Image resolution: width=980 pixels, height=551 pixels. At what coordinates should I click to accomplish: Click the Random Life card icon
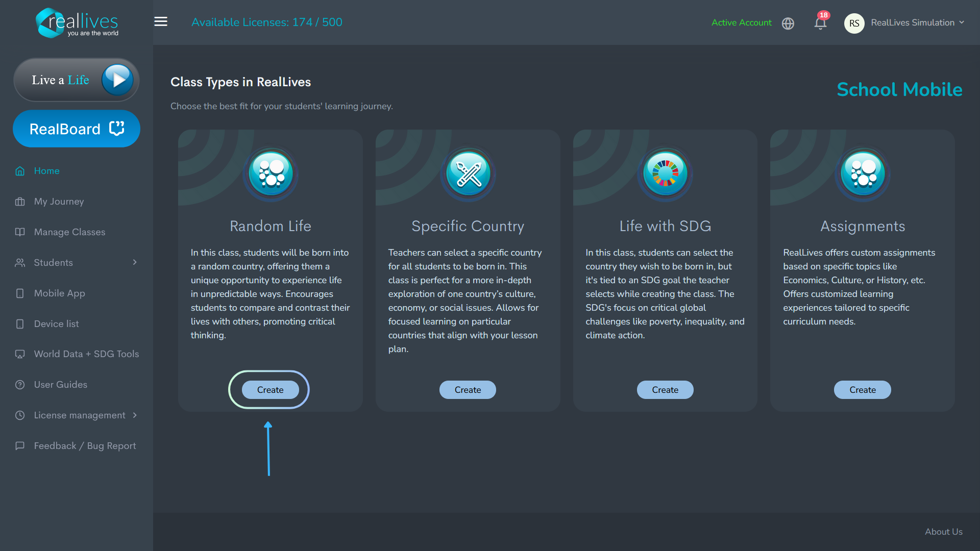(271, 173)
